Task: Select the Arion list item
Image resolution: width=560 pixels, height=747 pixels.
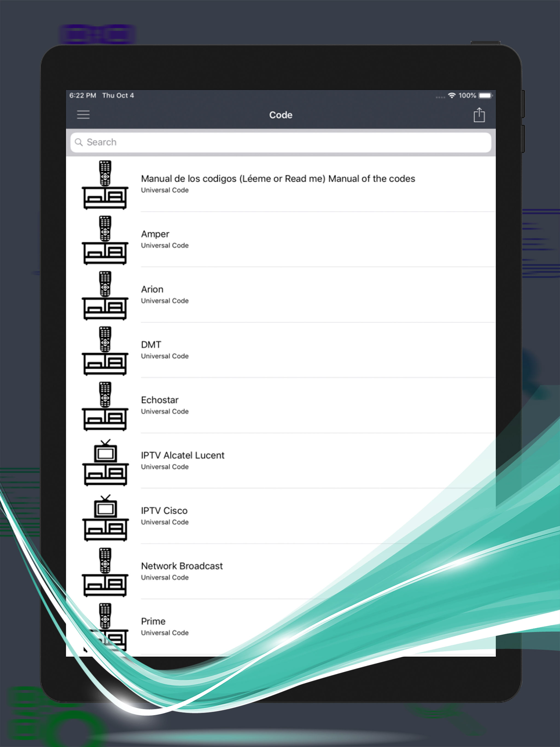Action: 152,290
